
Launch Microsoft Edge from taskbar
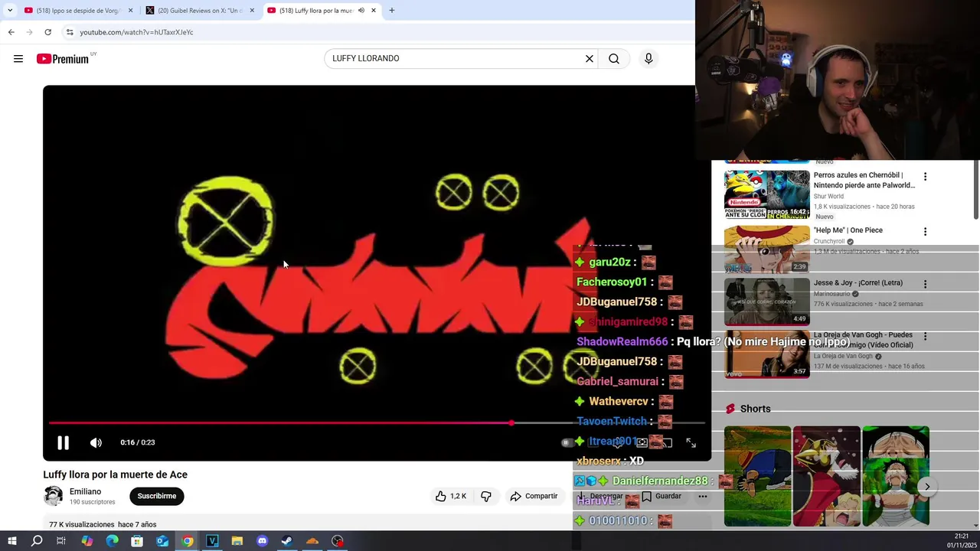coord(112,541)
